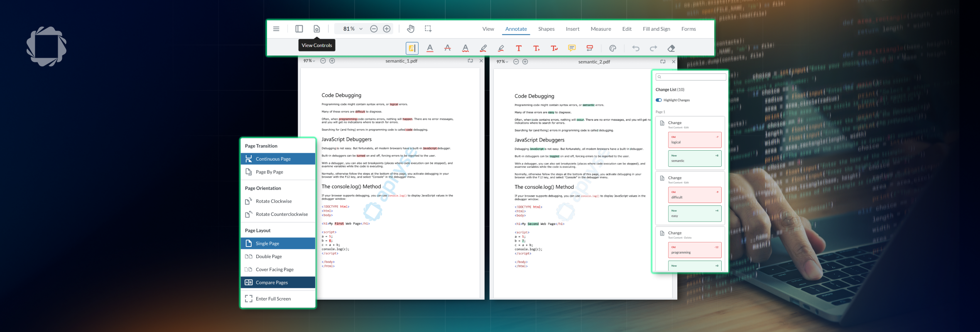Select the Squiggly underline annotation tool
The width and height of the screenshot is (980, 332).
pos(465,48)
